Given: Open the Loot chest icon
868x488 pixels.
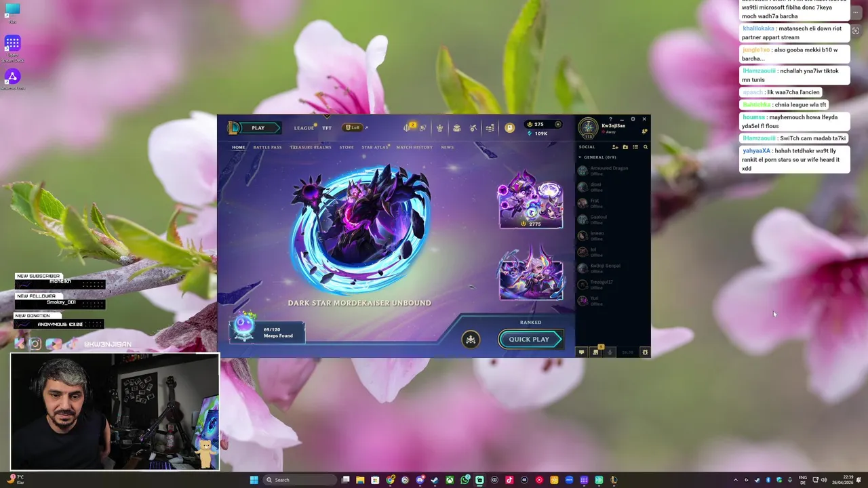Looking at the screenshot, I should pos(456,127).
